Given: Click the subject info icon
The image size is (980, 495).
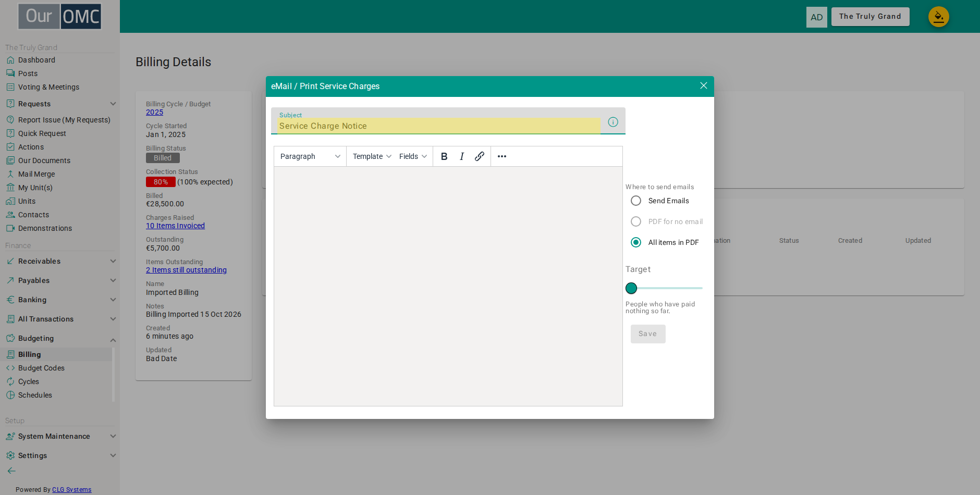Looking at the screenshot, I should click(x=613, y=122).
